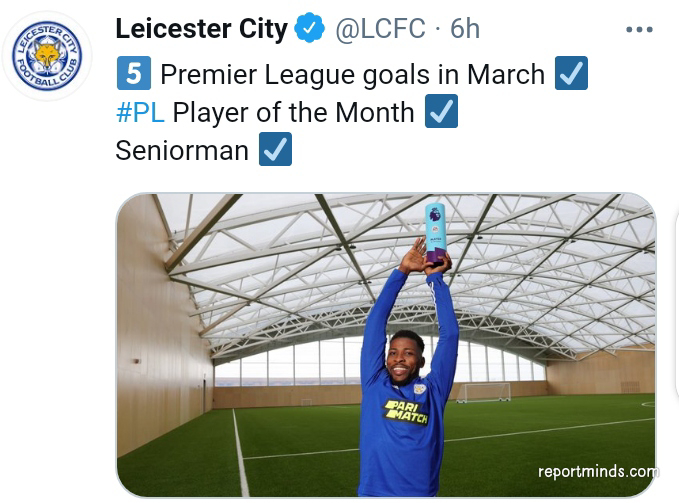
Task: Open the tweet's three-dot more menu
Action: pos(638,30)
